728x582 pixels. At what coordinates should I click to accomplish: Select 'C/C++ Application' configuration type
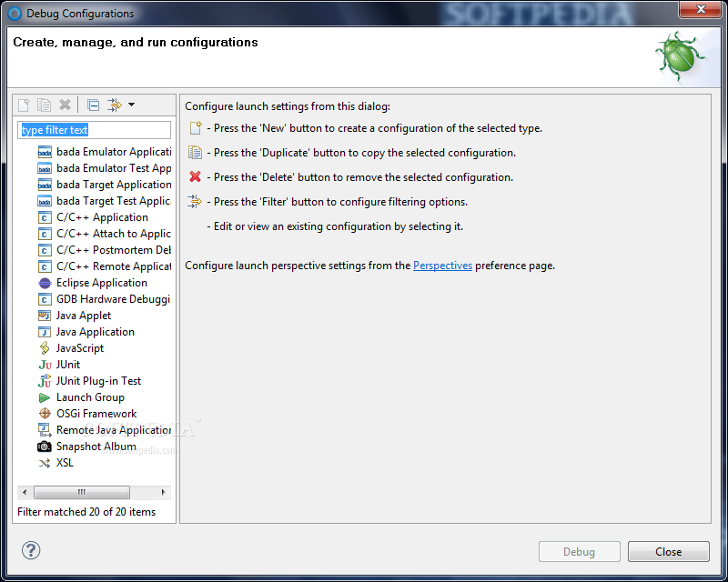pyautogui.click(x=102, y=217)
